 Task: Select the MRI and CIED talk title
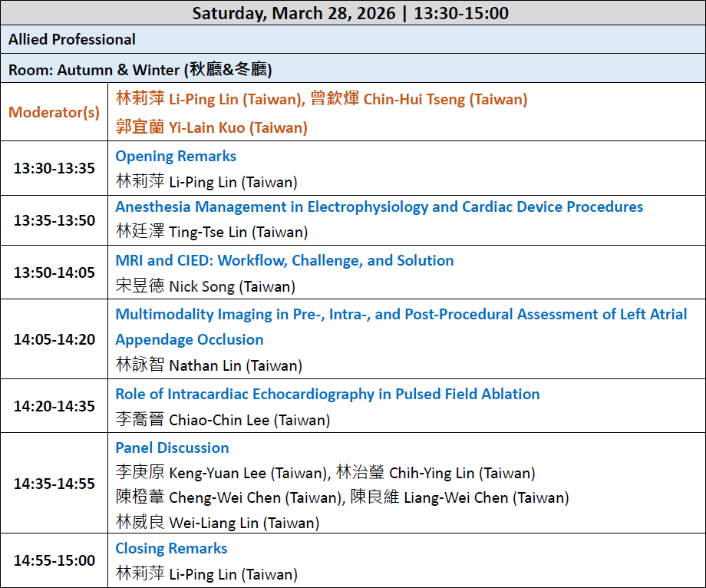285,260
